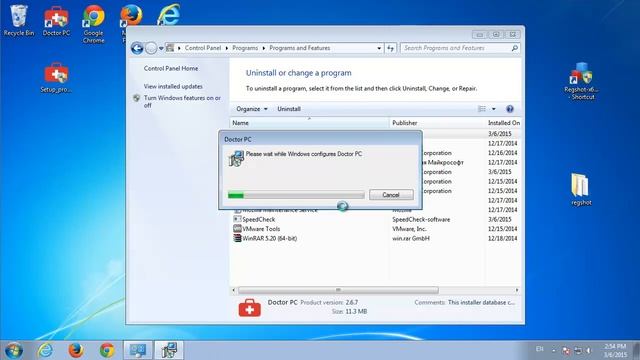Image resolution: width=640 pixels, height=360 pixels.
Task: Open the Control Panel Home link
Action: point(171,69)
